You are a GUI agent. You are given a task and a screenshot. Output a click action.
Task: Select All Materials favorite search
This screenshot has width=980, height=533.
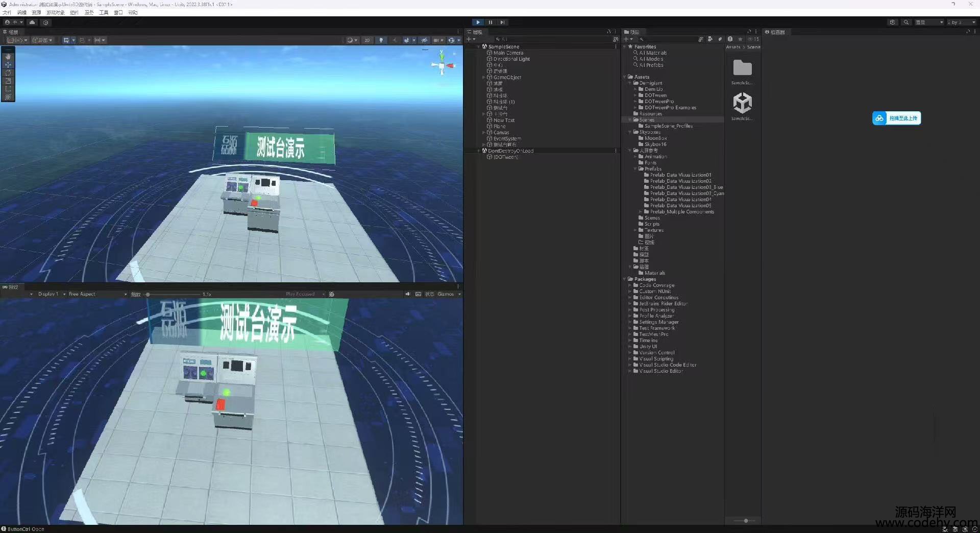click(x=653, y=53)
